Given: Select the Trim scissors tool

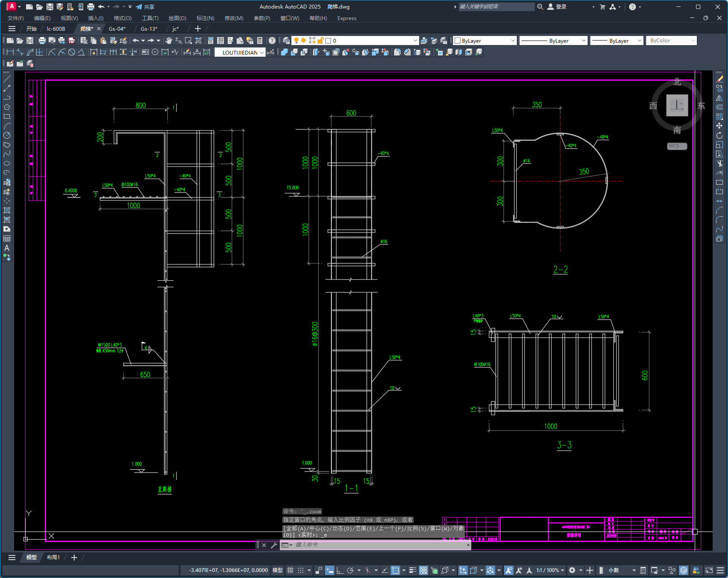Looking at the screenshot, I should pyautogui.click(x=719, y=163).
